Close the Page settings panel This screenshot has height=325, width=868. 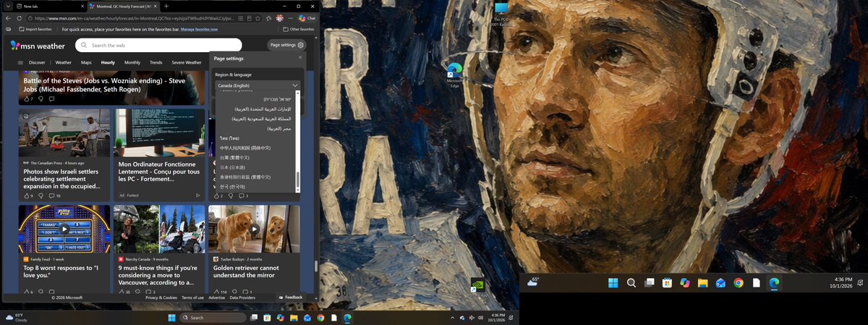click(300, 58)
